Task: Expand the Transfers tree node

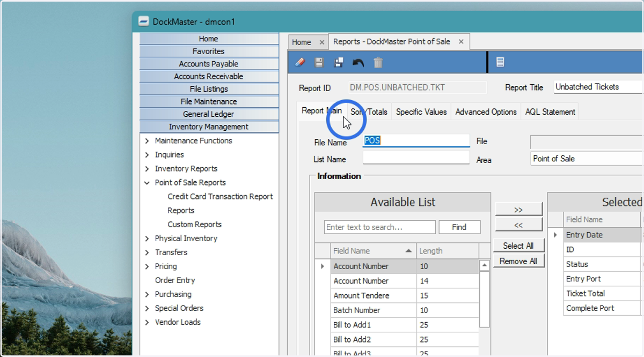Action: pos(147,252)
